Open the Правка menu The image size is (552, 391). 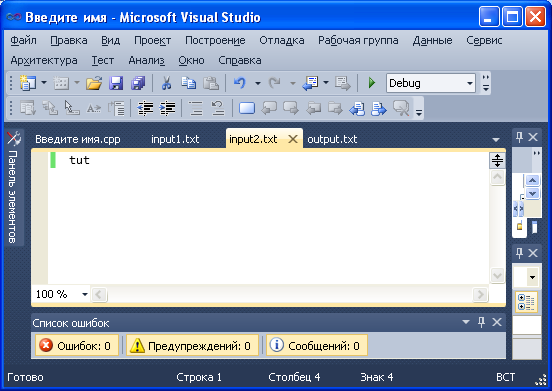[x=69, y=40]
